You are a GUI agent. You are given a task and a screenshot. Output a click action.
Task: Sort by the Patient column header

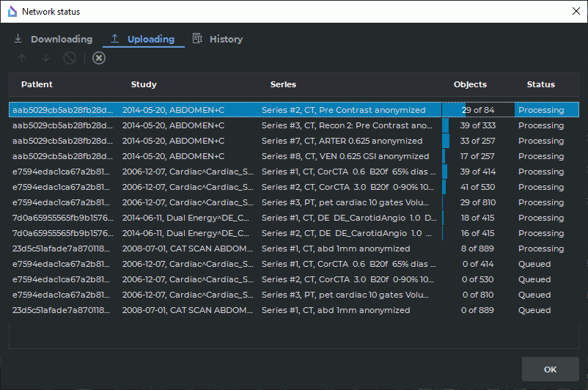point(37,84)
